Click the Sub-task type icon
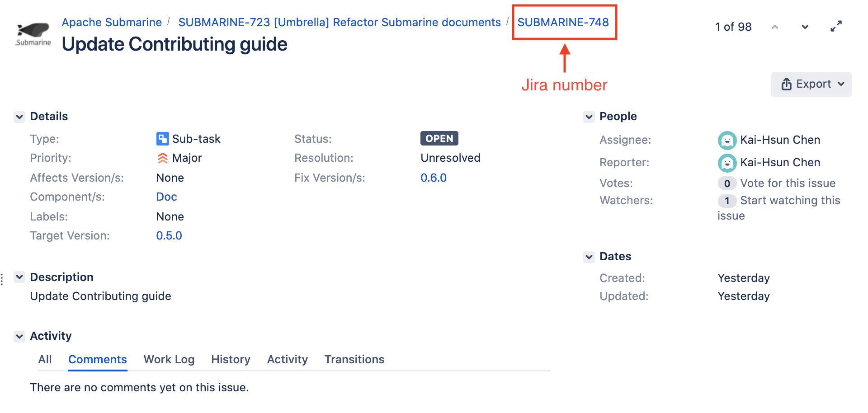Image resolution: width=868 pixels, height=413 pixels. (162, 139)
